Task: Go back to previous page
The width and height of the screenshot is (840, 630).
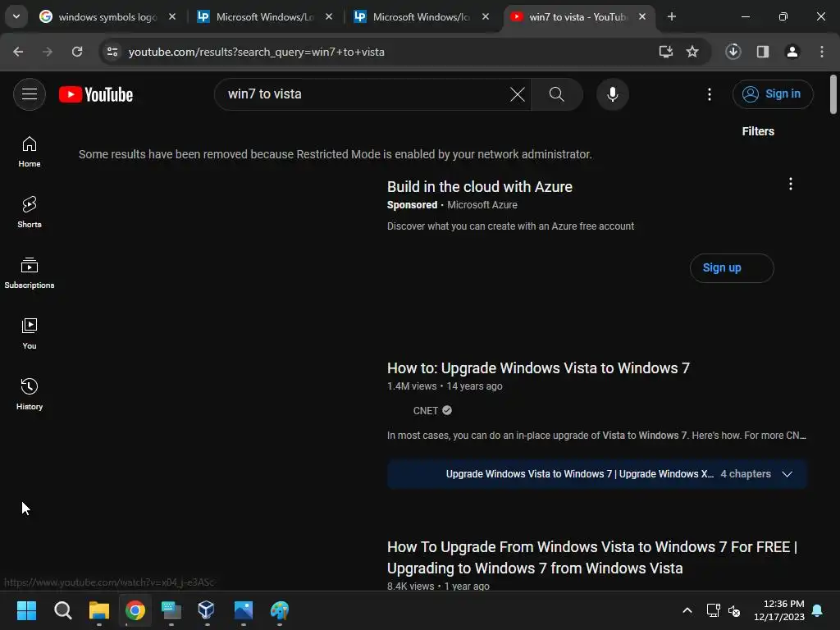Action: [18, 52]
